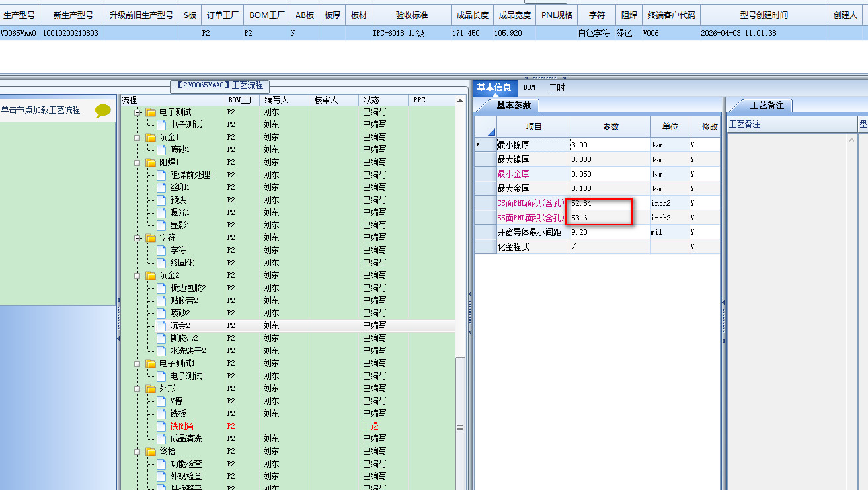Screen dimensions: 868x490
Task: Click the document icon of 板边包胶2
Action: [161, 288]
